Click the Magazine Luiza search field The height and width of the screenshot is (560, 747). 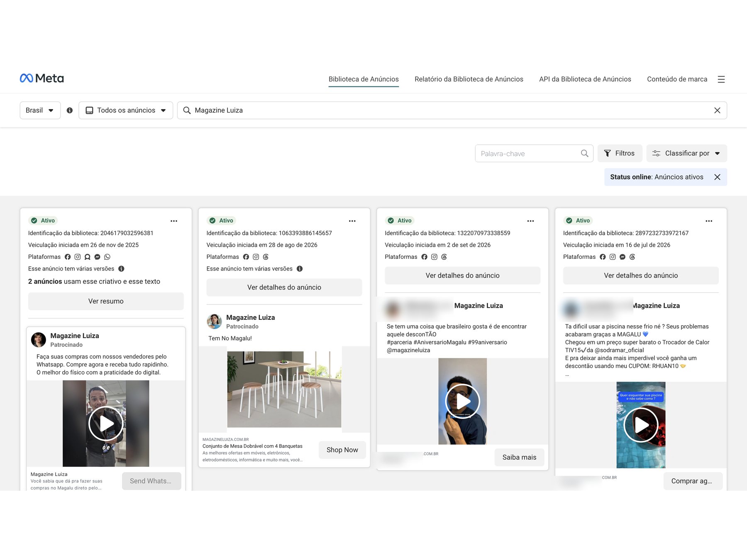pos(452,110)
